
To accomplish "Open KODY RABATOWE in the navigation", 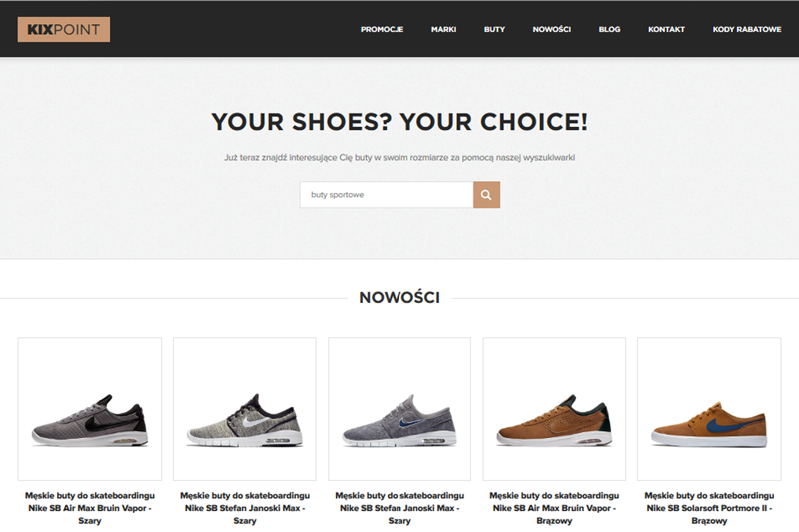I will point(747,30).
